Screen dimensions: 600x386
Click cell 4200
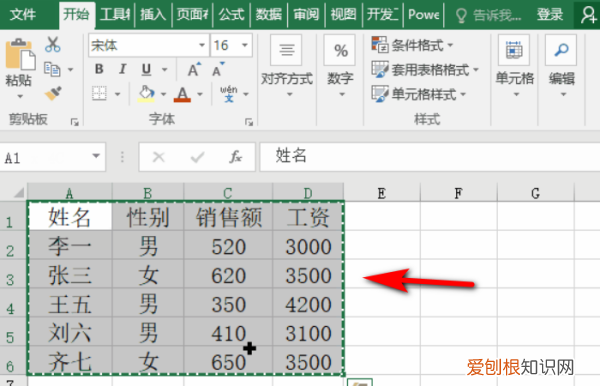[308, 304]
